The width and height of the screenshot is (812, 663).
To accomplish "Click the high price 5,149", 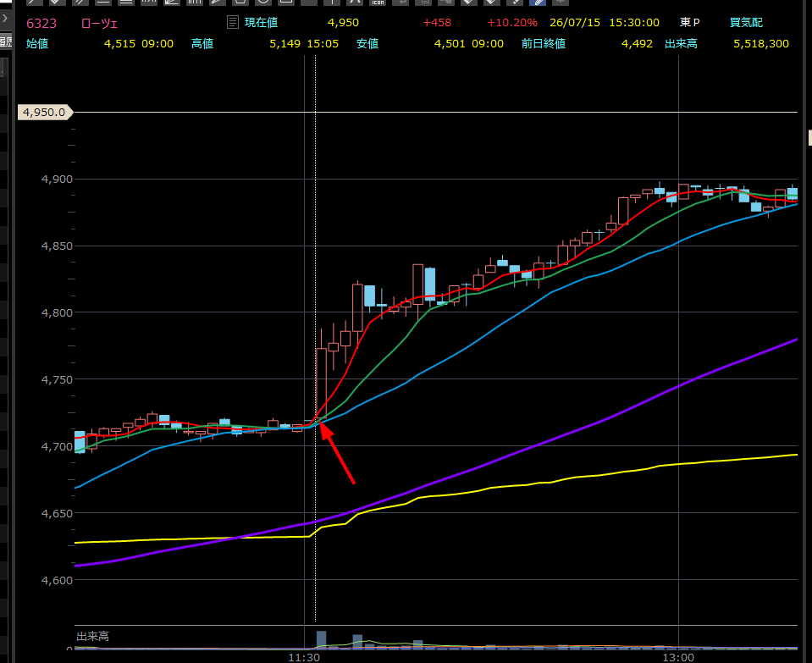I will point(284,43).
